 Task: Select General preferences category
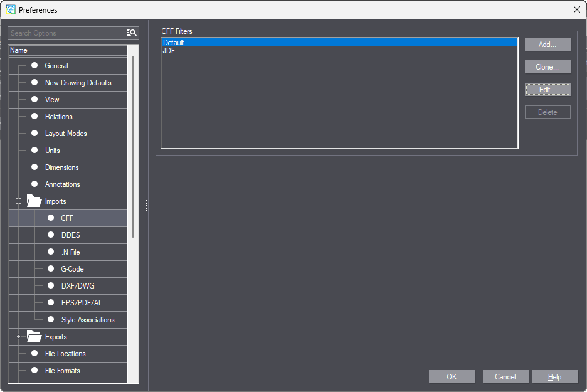[x=56, y=66]
